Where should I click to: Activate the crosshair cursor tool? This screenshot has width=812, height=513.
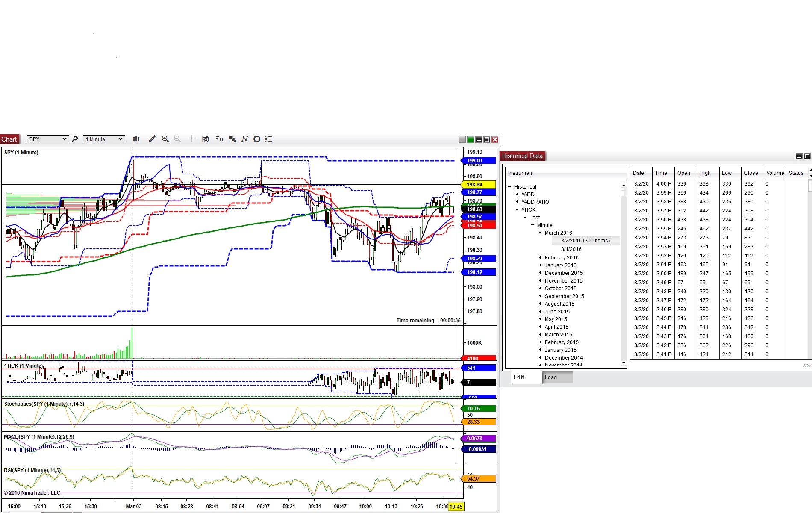point(192,139)
